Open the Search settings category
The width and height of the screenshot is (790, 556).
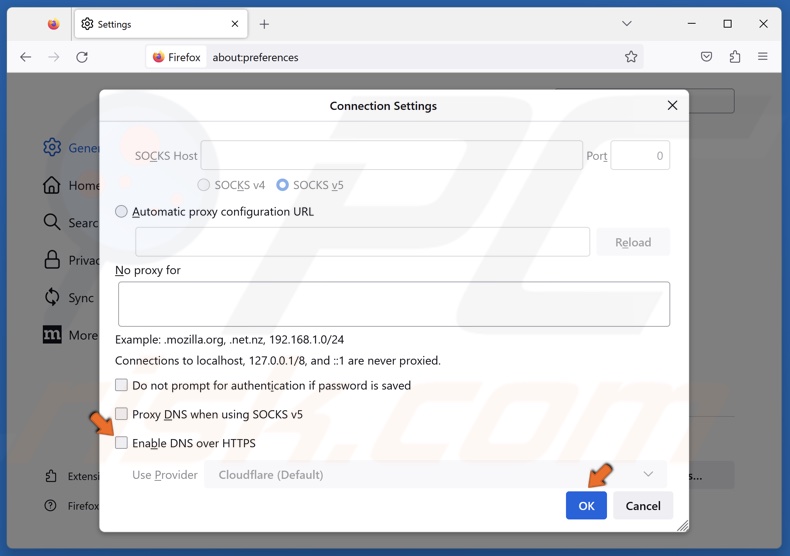71,223
